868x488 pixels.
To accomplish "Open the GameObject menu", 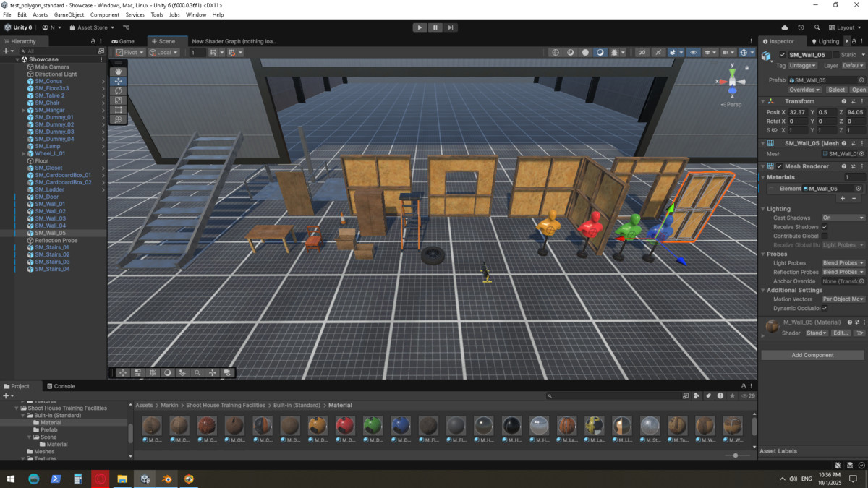I will click(x=69, y=14).
